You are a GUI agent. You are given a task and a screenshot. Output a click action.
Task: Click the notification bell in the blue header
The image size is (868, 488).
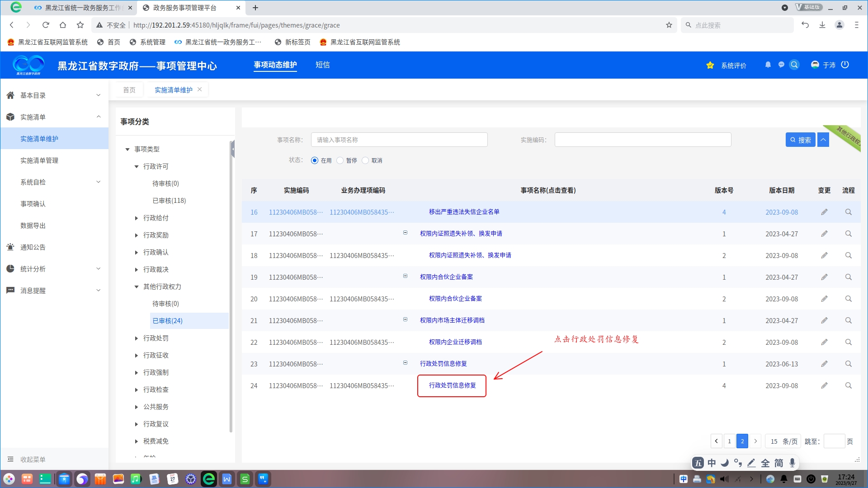pyautogui.click(x=768, y=65)
